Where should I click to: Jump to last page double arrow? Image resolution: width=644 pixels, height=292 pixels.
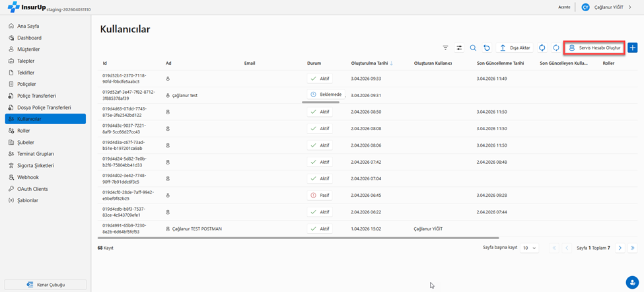coord(632,248)
